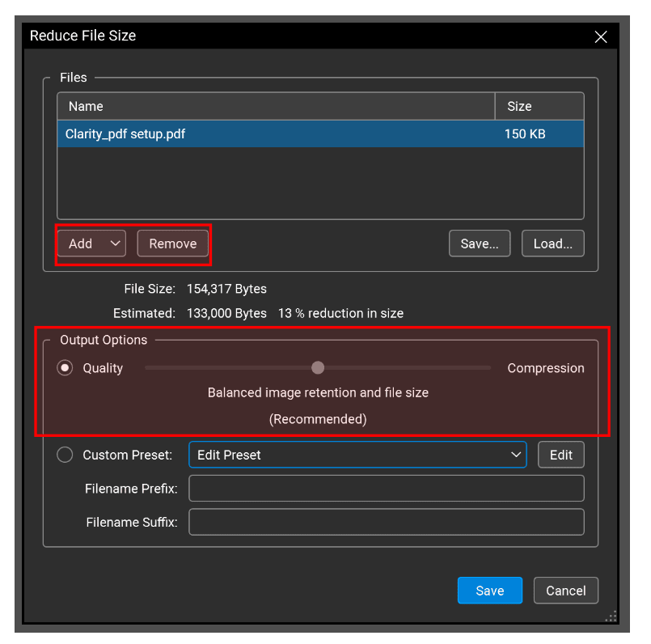Select the Clarity_pdf setup.pdf row
The height and width of the screenshot is (644, 651).
(320, 133)
